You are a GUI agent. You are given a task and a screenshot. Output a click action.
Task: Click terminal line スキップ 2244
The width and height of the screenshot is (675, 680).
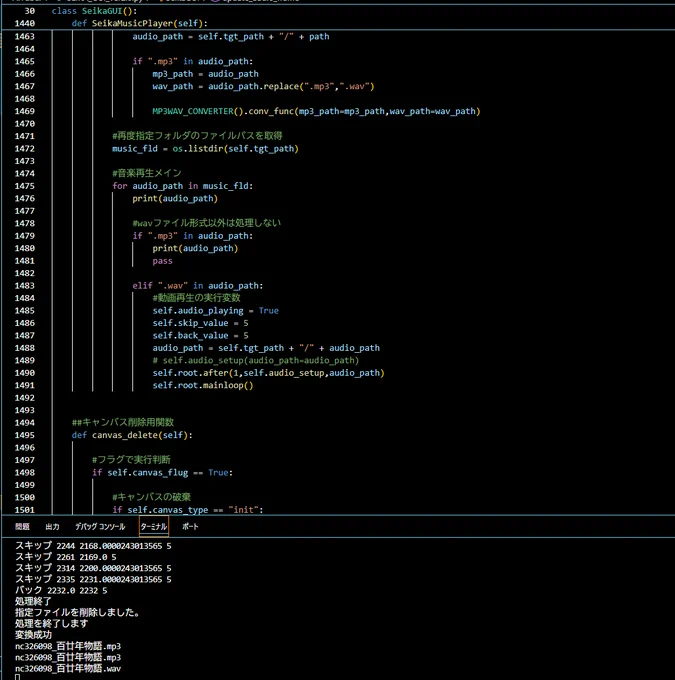(x=93, y=546)
